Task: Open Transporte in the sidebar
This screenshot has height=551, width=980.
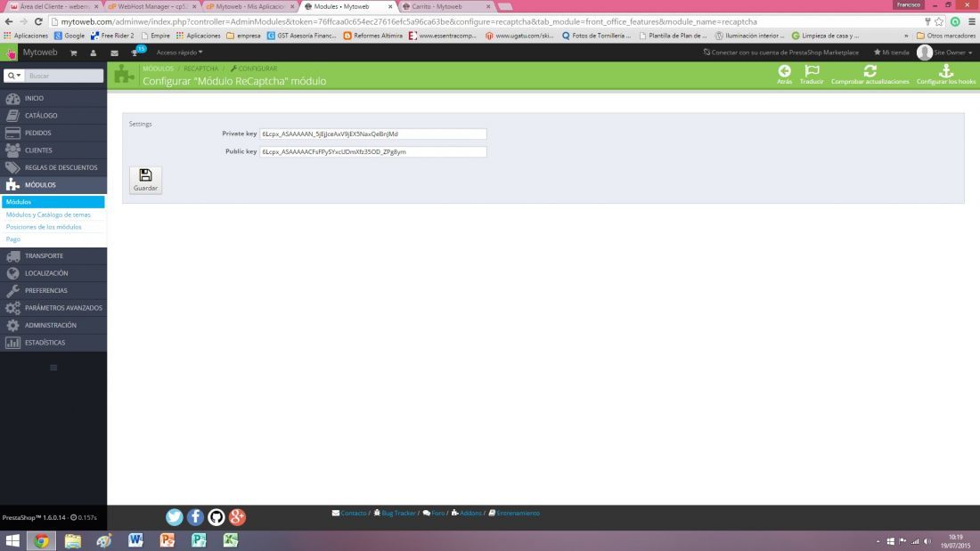Action: 53,256
